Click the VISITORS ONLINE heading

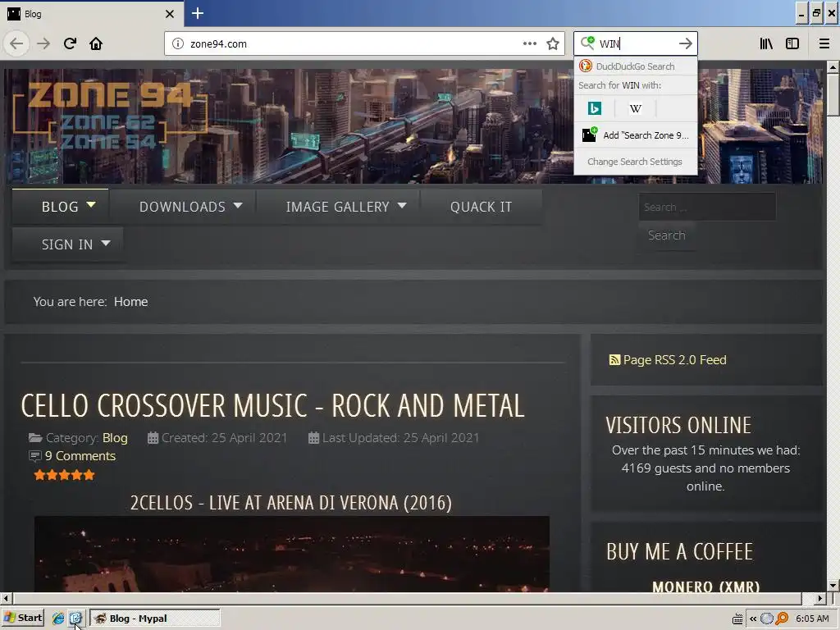(678, 426)
